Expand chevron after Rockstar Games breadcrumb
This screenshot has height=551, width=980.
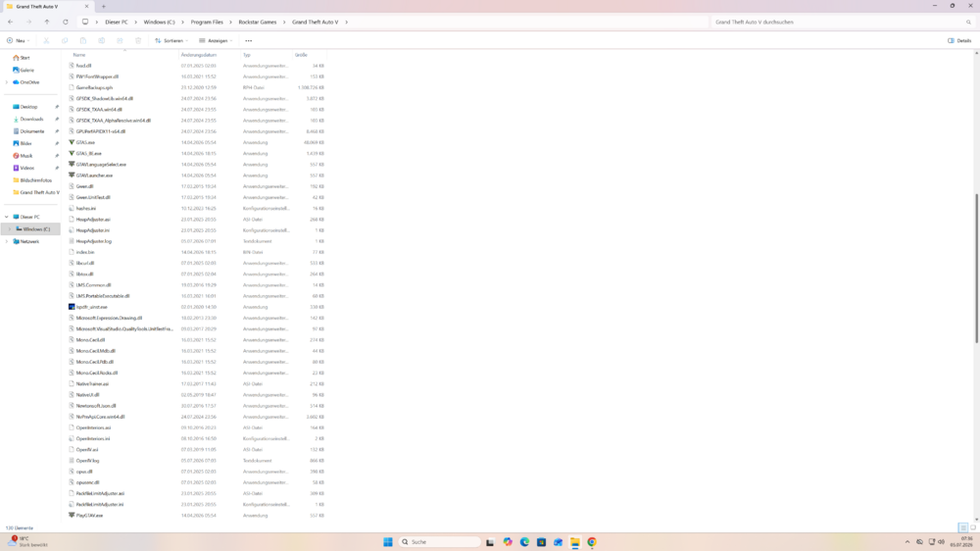pos(284,22)
